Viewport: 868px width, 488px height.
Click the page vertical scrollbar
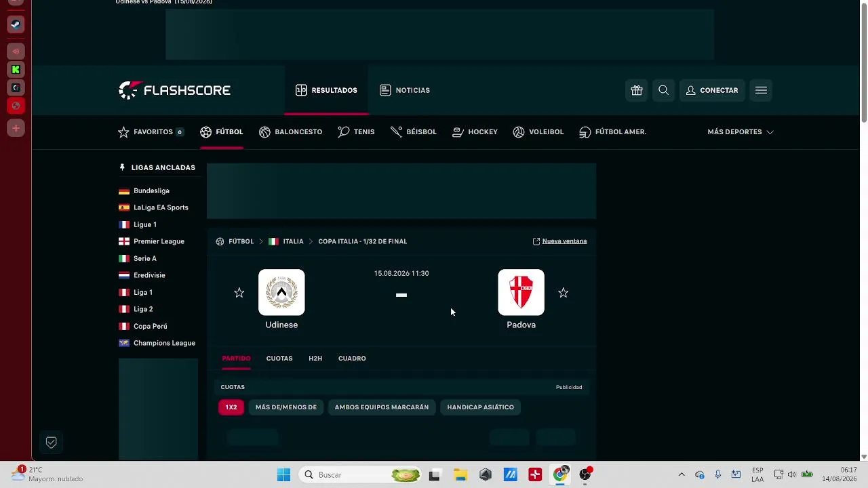click(x=864, y=63)
